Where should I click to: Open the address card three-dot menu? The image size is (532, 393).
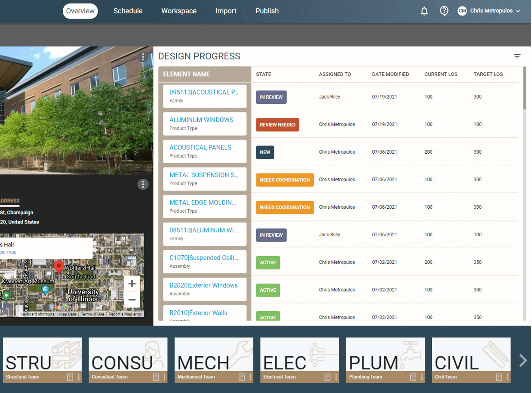pyautogui.click(x=143, y=184)
